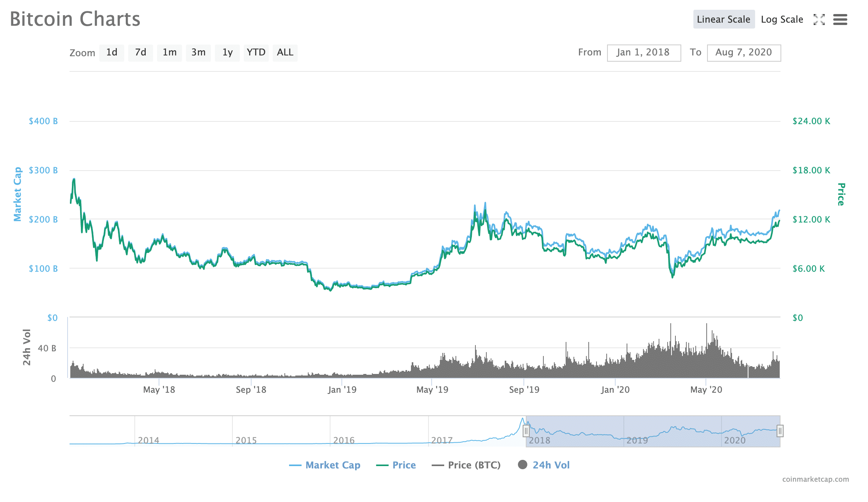
Task: Select Linear Scale option
Action: 723,20
